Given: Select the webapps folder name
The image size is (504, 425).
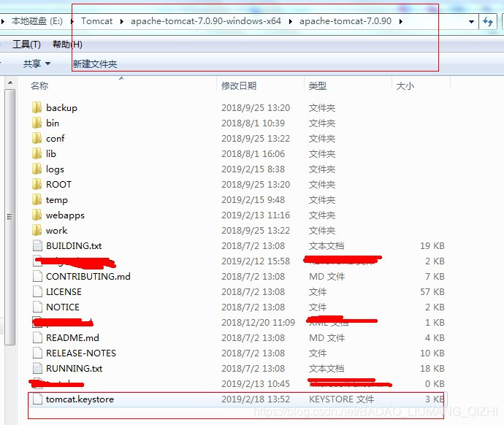Looking at the screenshot, I should coord(65,215).
